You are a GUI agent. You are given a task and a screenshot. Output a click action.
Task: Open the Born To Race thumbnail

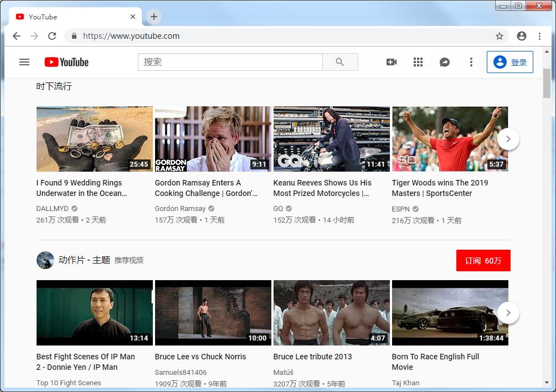450,313
